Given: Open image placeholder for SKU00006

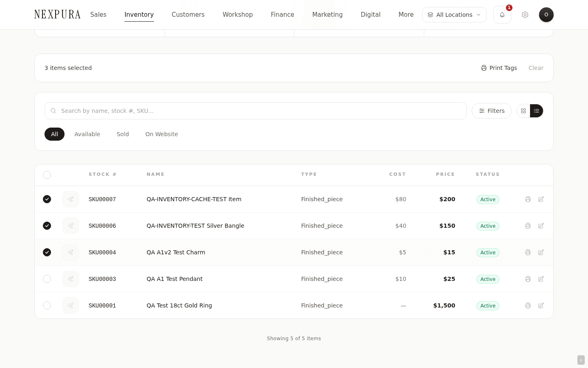Looking at the screenshot, I should [x=71, y=226].
